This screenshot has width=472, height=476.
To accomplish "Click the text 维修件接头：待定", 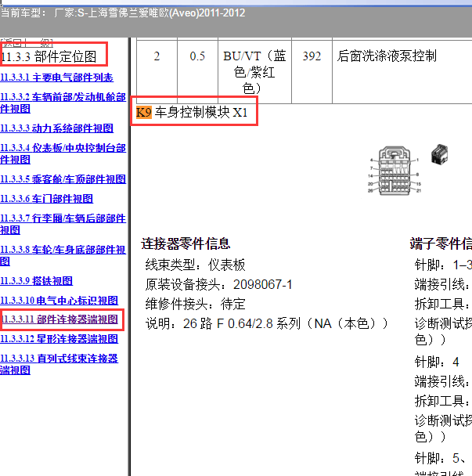I will [x=195, y=304].
